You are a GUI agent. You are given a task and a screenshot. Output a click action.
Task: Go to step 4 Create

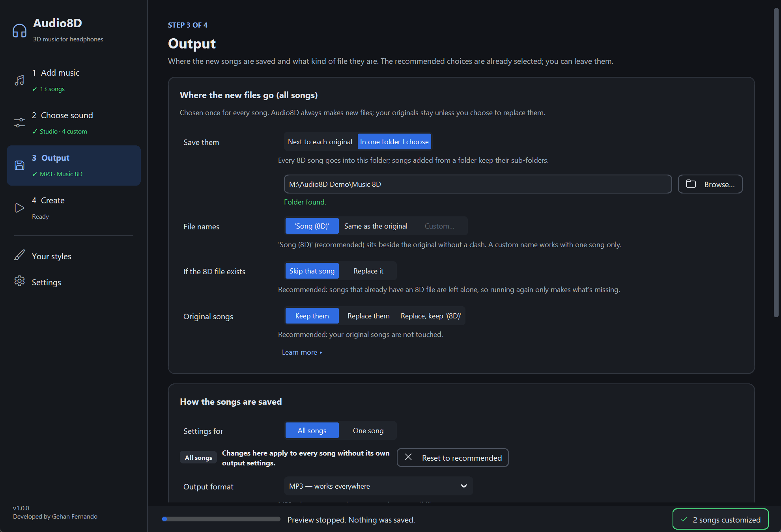74,208
